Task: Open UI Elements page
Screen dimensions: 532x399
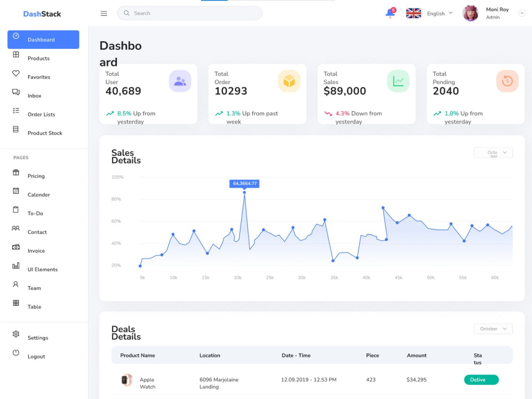Action: [x=43, y=269]
